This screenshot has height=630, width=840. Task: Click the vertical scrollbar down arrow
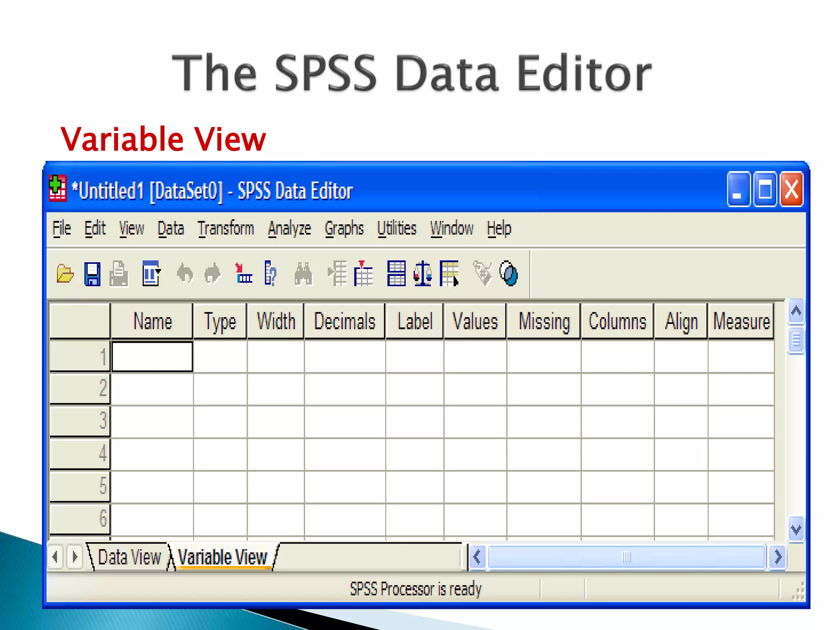[796, 530]
